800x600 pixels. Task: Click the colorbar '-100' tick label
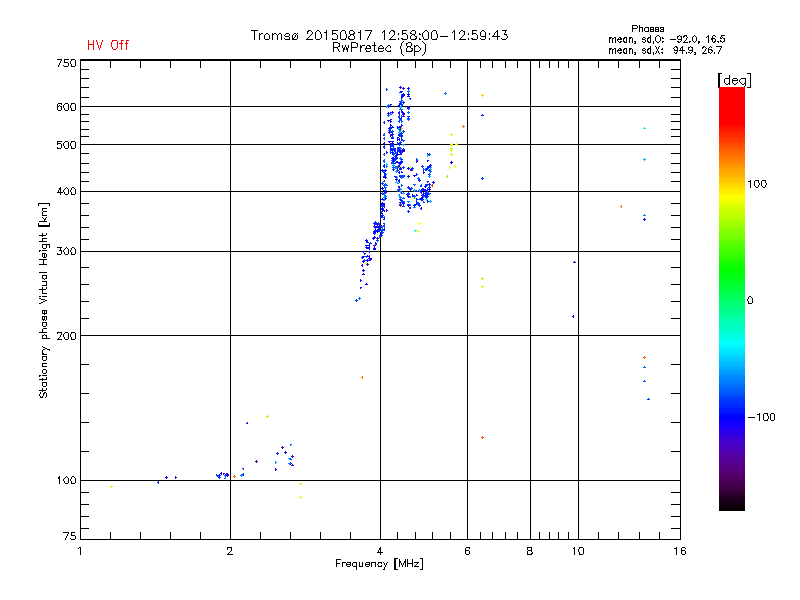point(762,417)
